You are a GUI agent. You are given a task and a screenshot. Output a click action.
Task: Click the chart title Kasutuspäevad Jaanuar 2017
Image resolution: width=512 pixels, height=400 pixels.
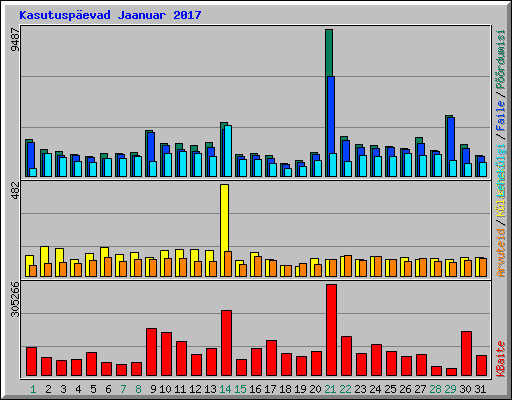(110, 15)
